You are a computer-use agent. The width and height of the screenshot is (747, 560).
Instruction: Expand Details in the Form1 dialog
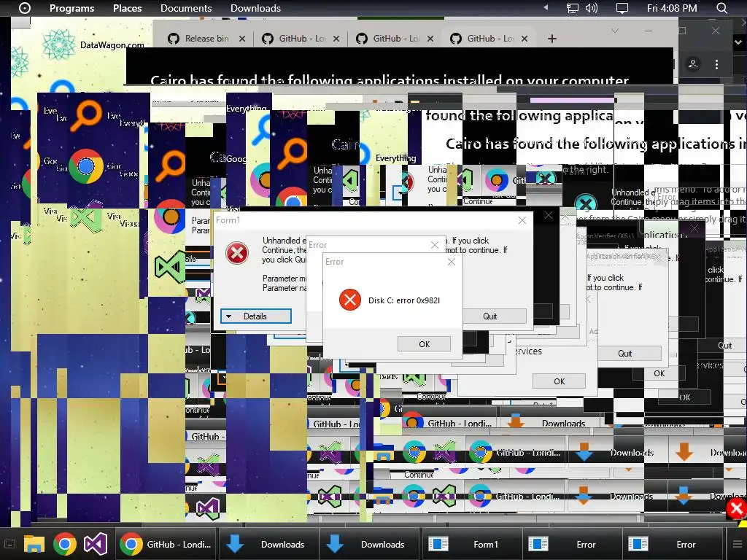coord(256,316)
